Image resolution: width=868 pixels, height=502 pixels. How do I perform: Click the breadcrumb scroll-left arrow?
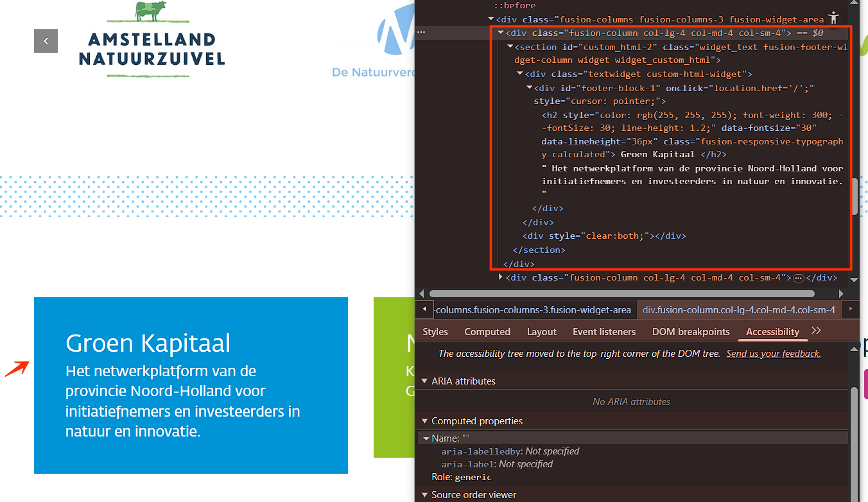(424, 309)
